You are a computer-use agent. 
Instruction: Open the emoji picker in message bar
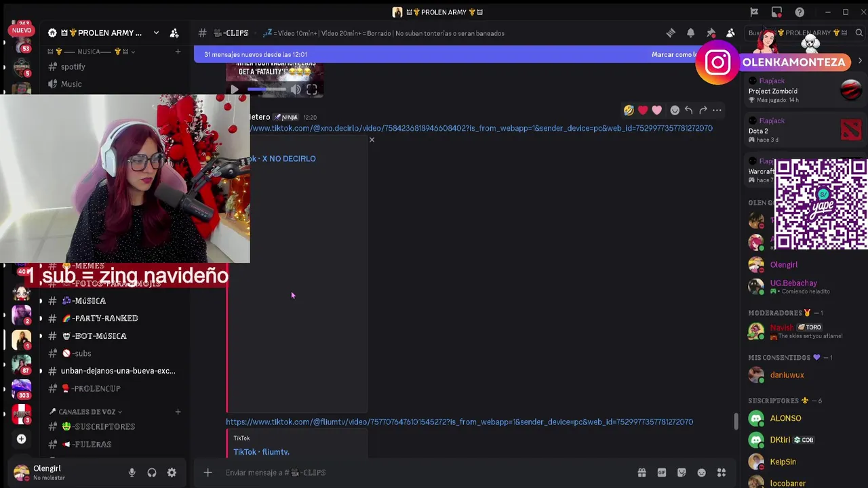coord(702,472)
